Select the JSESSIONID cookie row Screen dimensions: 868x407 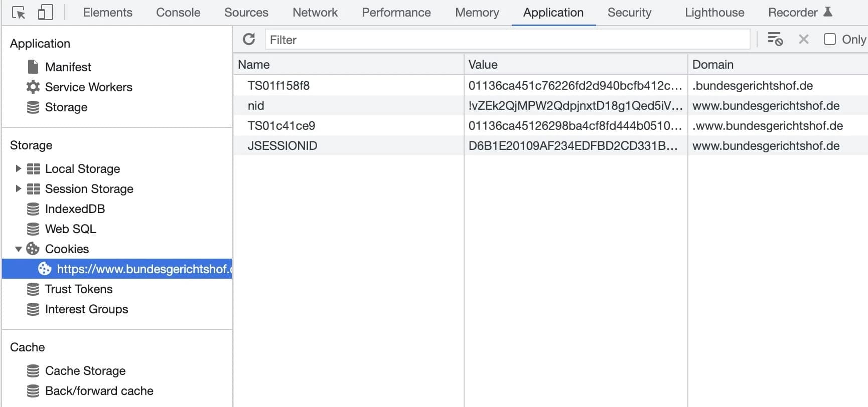coord(282,146)
